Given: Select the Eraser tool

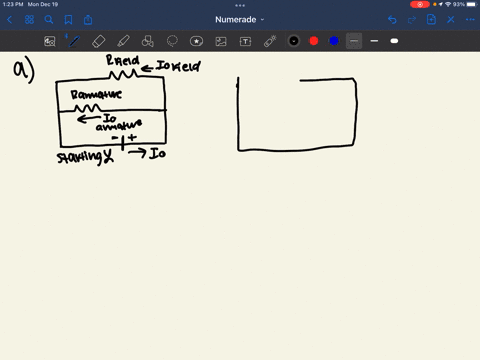Looking at the screenshot, I should (99, 41).
